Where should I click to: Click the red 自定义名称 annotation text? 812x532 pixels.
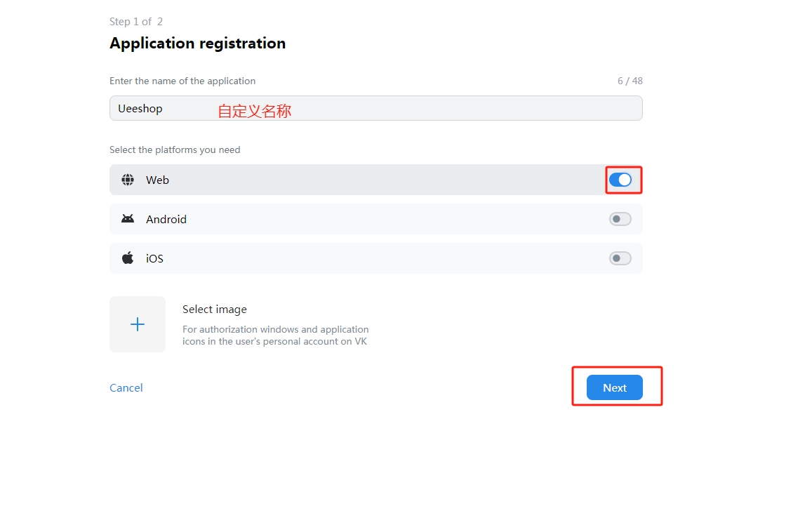click(254, 111)
